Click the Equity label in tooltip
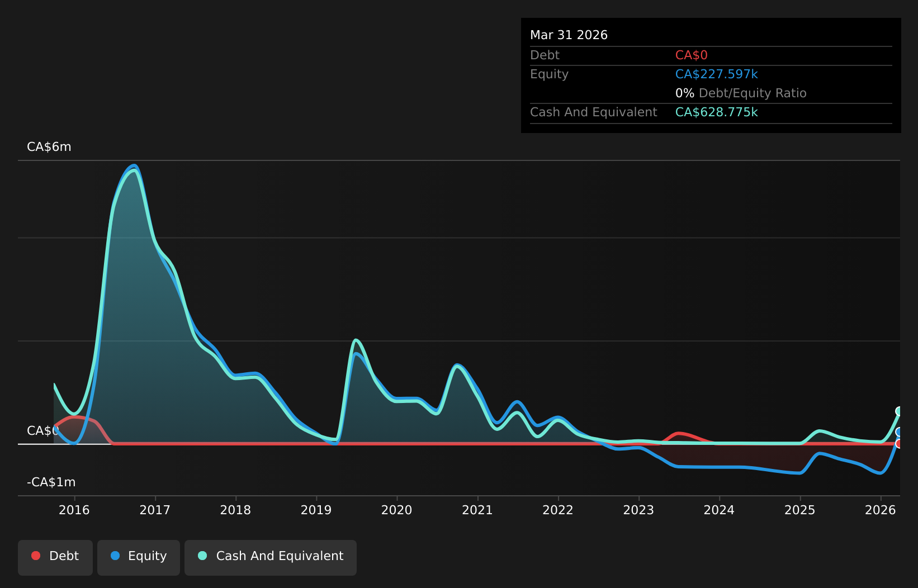The image size is (918, 588). point(549,74)
